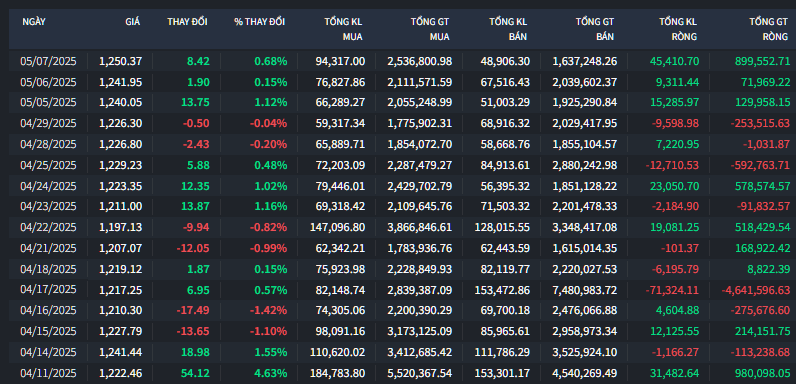Screen dimensions: 796x384
Task: Click price value 1,250.37
Action: click(120, 61)
